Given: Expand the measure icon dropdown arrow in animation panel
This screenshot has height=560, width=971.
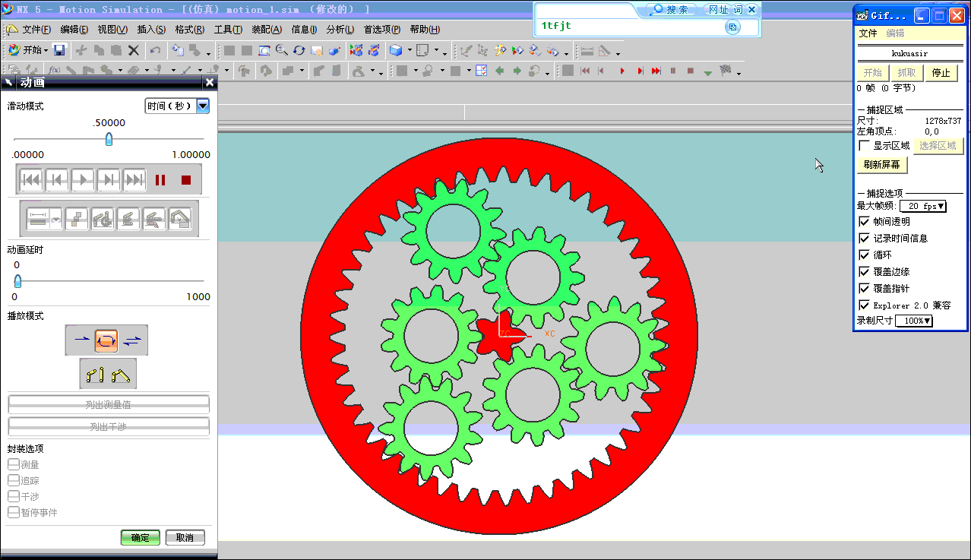Looking at the screenshot, I should click(56, 219).
